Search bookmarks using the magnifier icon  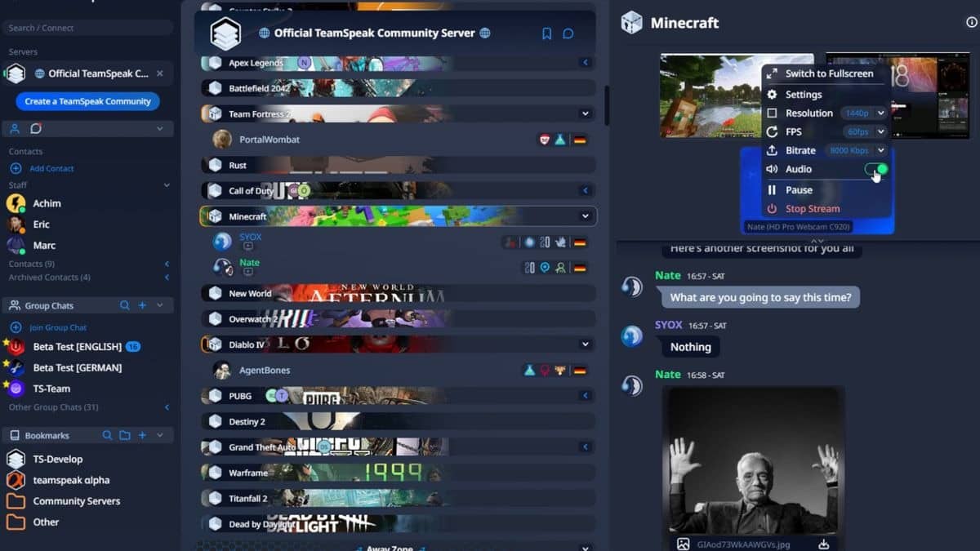pyautogui.click(x=107, y=436)
